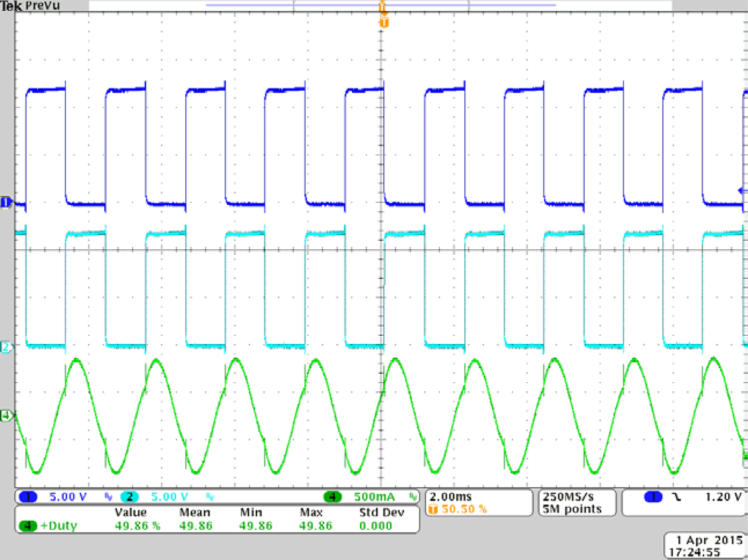This screenshot has height=560, width=748.
Task: Click the '2.00ms' timebase readout
Action: [450, 496]
